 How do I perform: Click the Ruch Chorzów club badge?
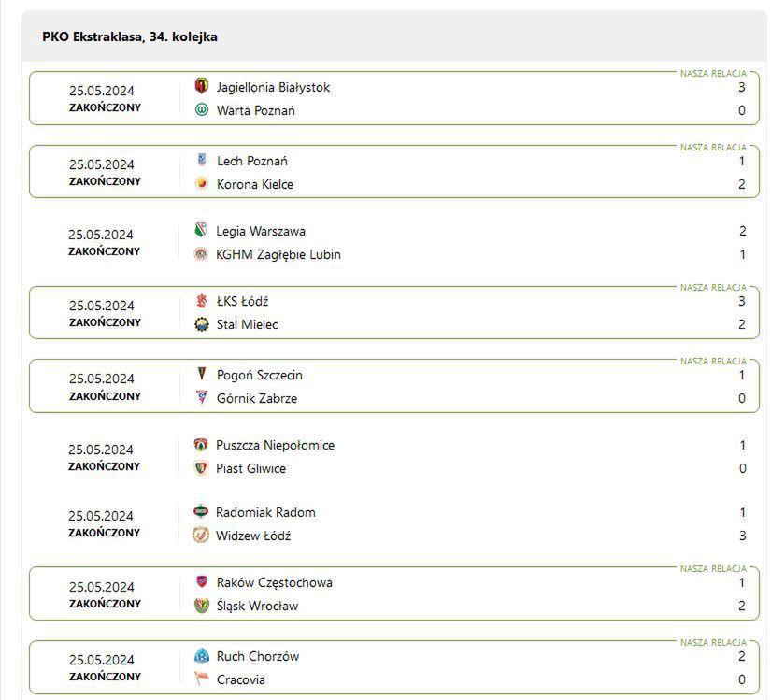click(x=201, y=656)
